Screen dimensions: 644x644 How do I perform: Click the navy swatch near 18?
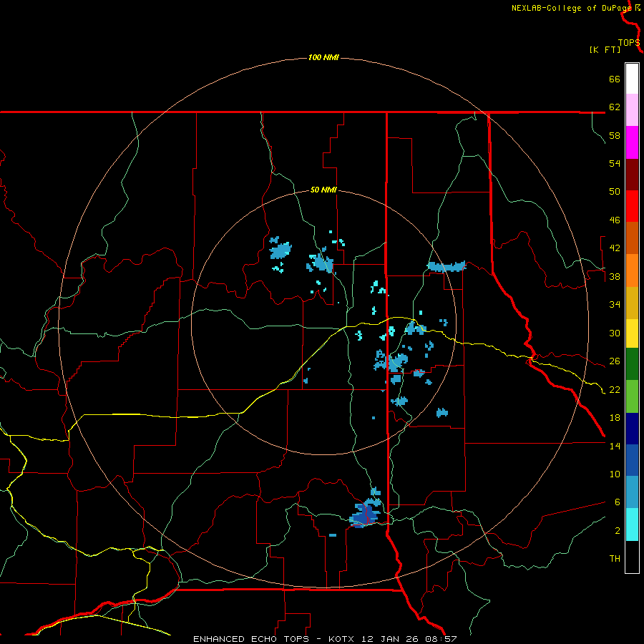pos(632,429)
